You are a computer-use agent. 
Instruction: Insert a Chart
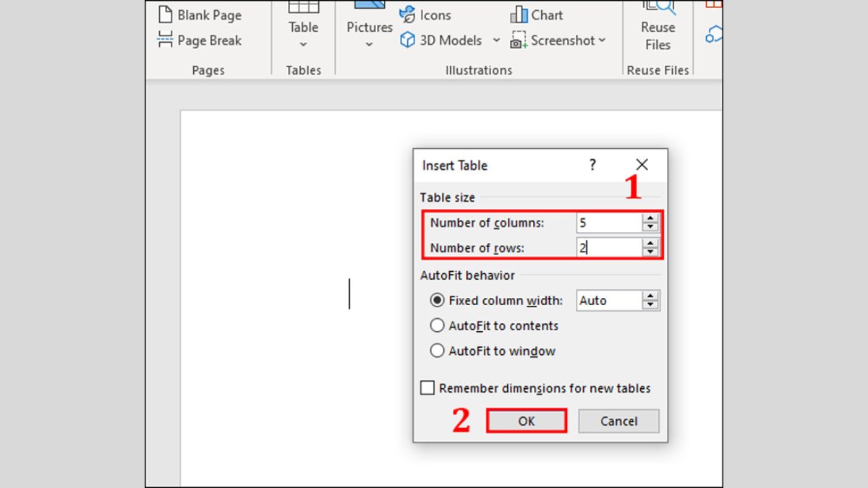click(536, 15)
